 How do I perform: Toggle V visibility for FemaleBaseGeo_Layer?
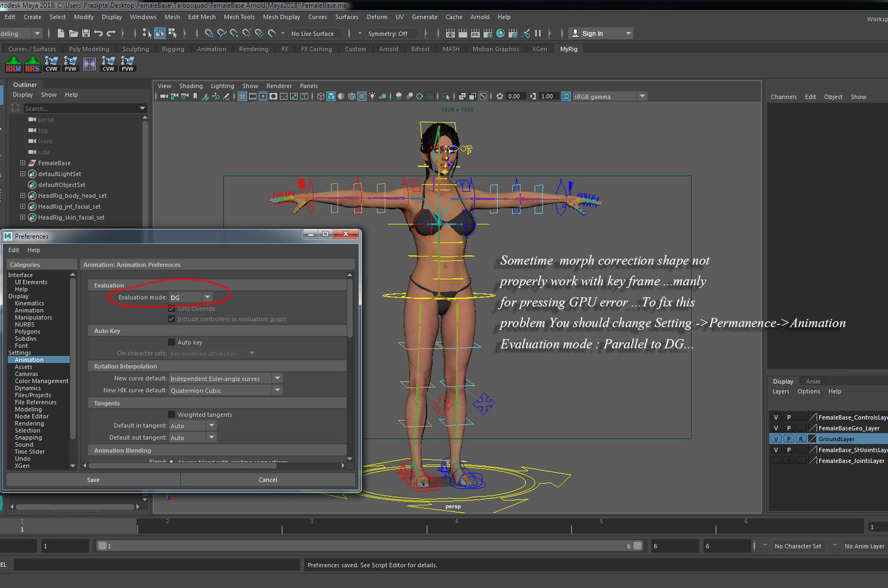(776, 428)
